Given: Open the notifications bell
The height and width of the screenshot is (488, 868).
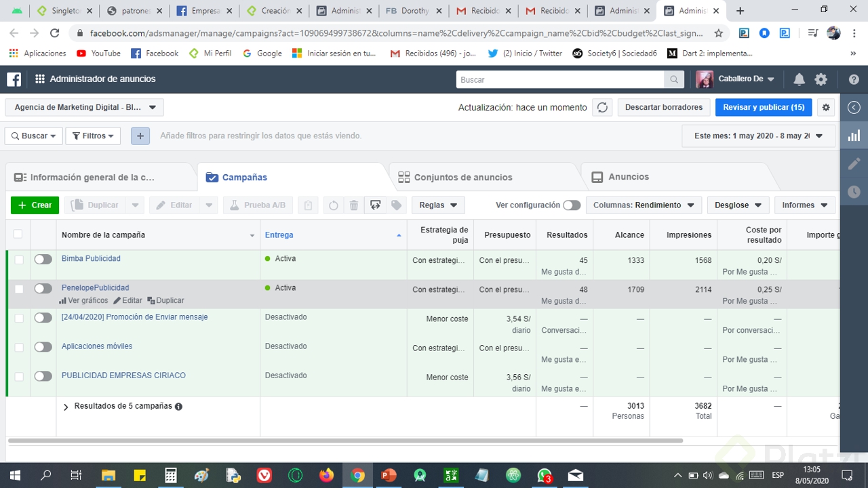Looking at the screenshot, I should coord(800,79).
